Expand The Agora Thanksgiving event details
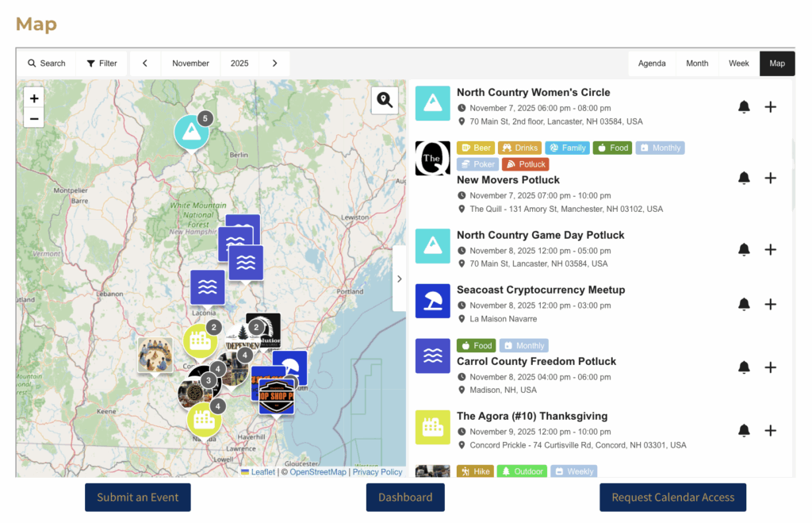Image resolution: width=812 pixels, height=523 pixels. coord(770,431)
